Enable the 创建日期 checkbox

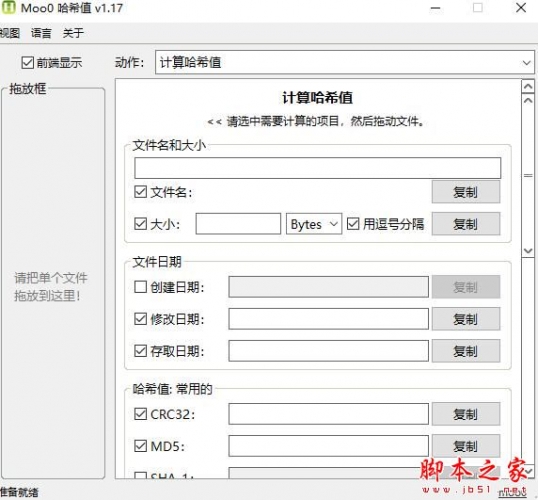pyautogui.click(x=140, y=287)
